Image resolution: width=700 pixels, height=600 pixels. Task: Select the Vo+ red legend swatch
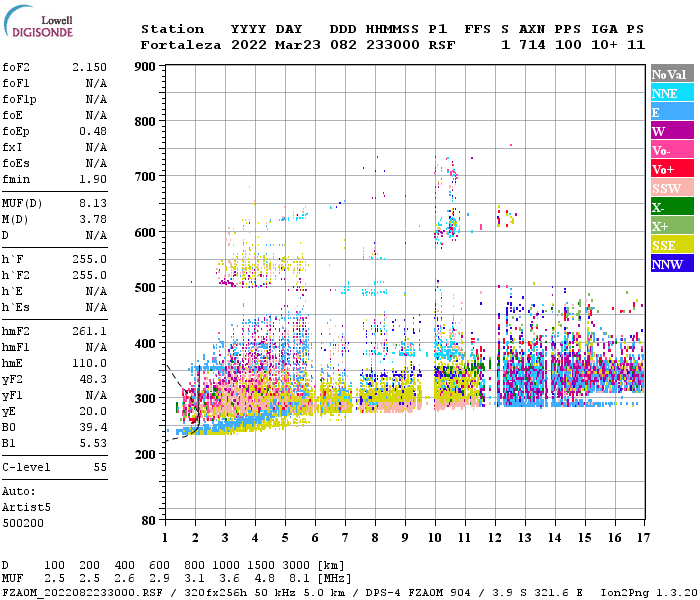[x=672, y=169]
